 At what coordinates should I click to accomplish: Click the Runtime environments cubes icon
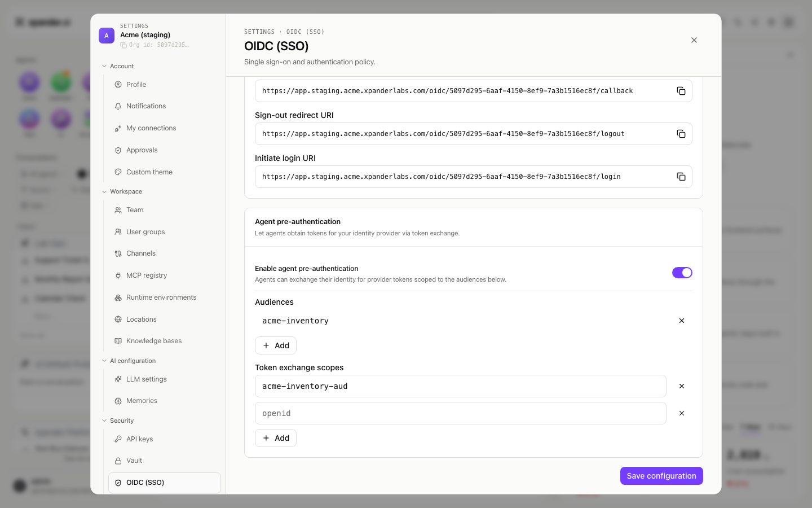tap(118, 297)
